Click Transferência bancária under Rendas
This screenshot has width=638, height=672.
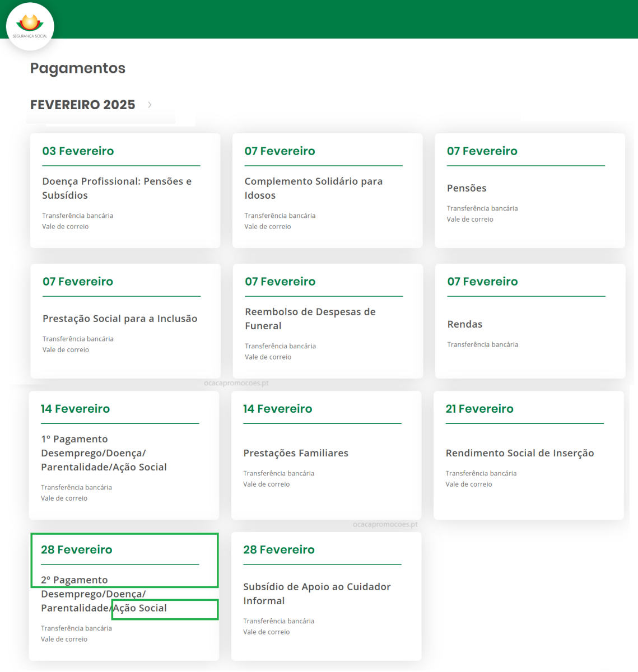[482, 344]
